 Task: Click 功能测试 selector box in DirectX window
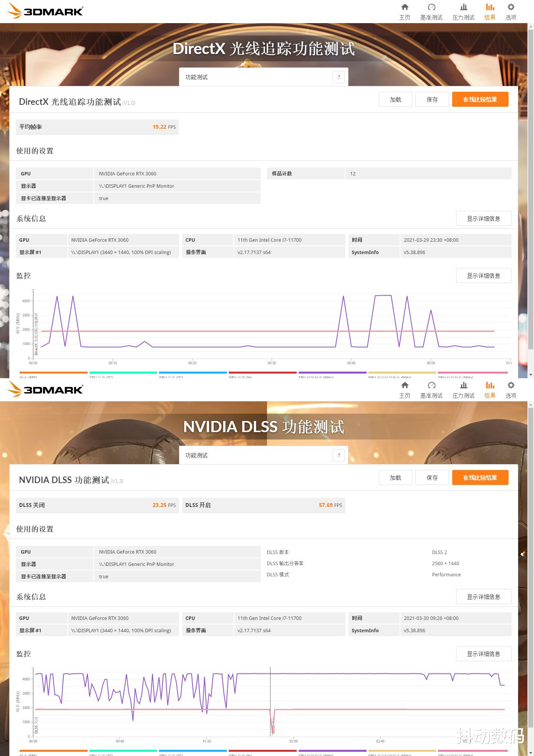[x=264, y=77]
